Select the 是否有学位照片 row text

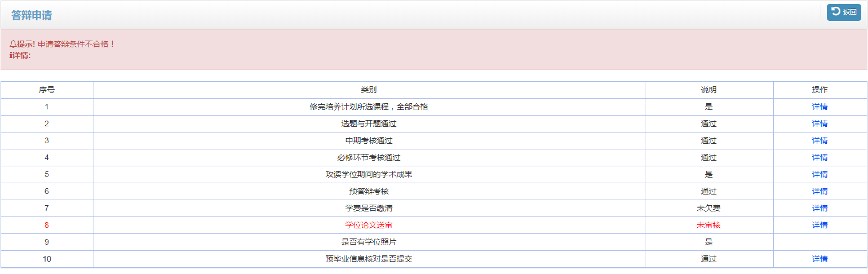[x=369, y=242]
